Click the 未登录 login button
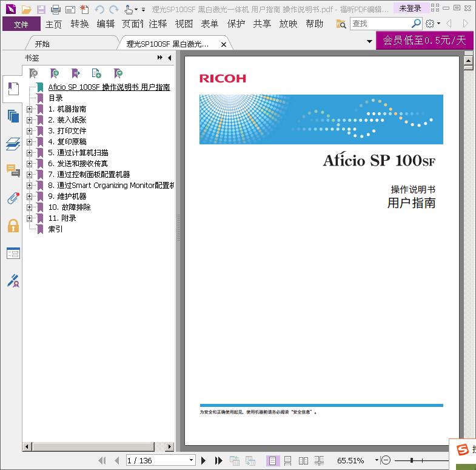 click(410, 8)
